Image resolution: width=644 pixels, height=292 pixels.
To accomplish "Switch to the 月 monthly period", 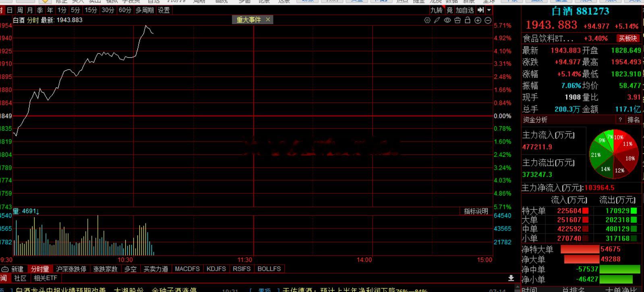I will pos(30,10).
